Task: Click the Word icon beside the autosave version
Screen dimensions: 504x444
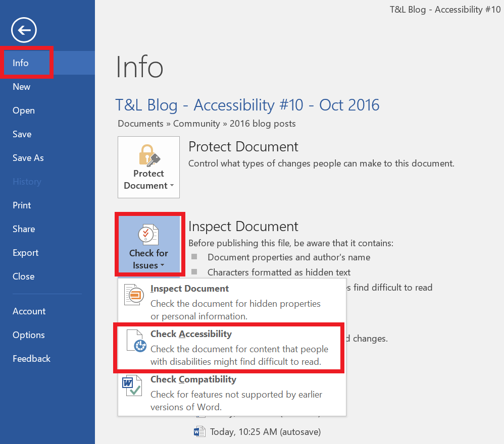Action: 199,431
